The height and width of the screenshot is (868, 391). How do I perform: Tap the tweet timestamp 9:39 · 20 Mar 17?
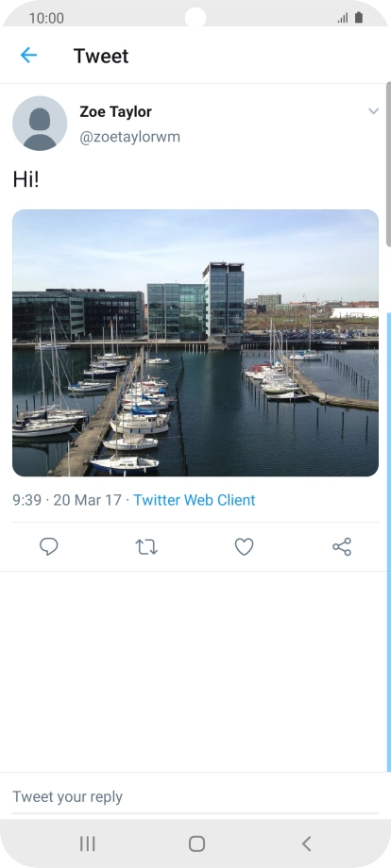(67, 500)
